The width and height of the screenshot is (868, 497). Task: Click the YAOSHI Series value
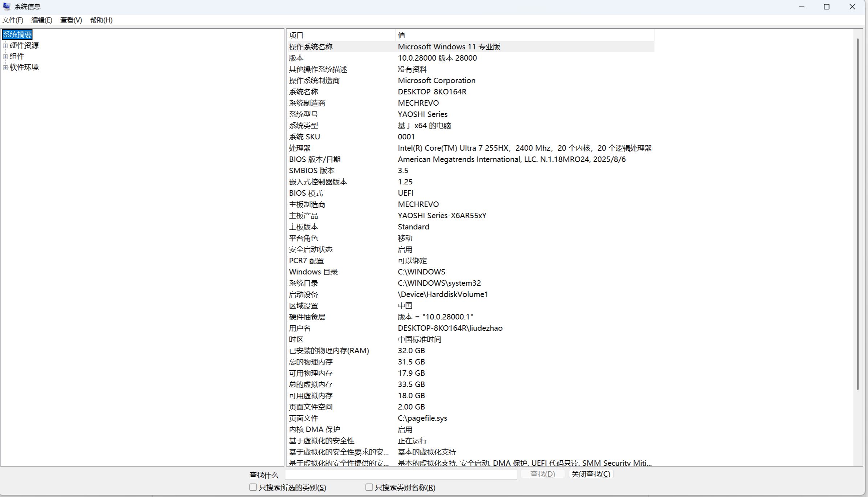[423, 114]
